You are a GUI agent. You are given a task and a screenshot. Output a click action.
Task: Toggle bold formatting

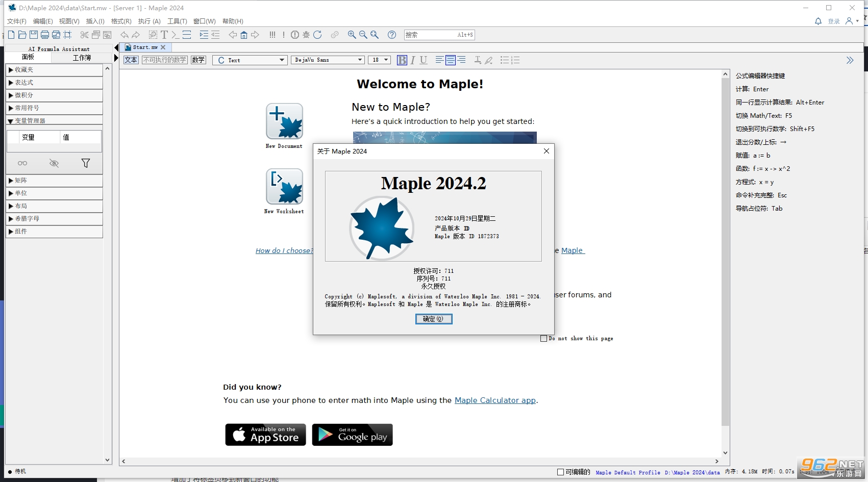[x=402, y=60]
